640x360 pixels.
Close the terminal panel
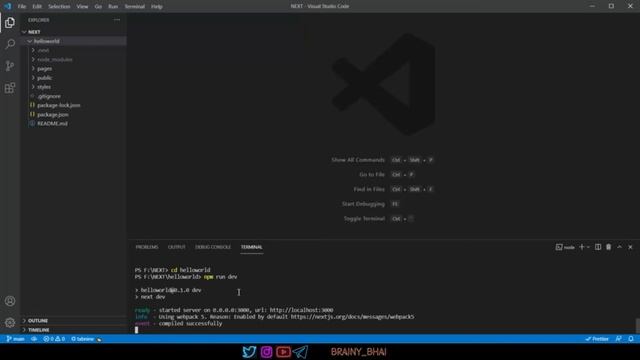click(630, 247)
